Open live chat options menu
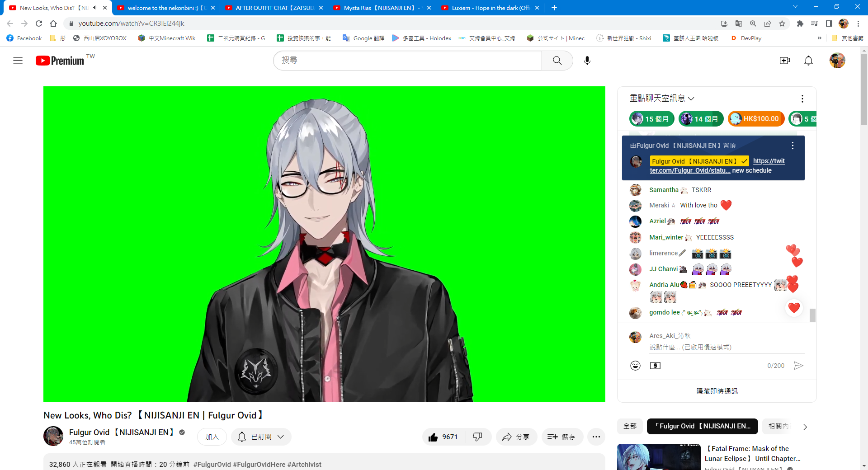The height and width of the screenshot is (470, 868). pos(802,99)
